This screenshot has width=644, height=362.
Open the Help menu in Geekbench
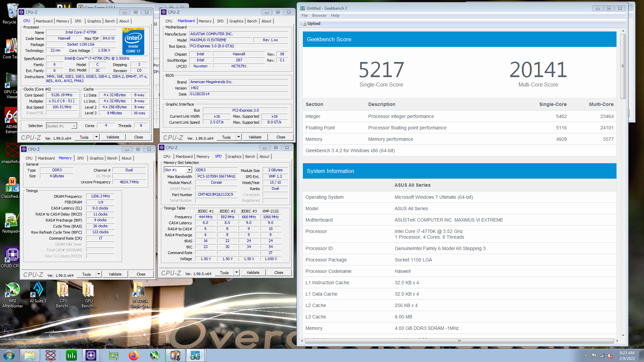pos(335,15)
